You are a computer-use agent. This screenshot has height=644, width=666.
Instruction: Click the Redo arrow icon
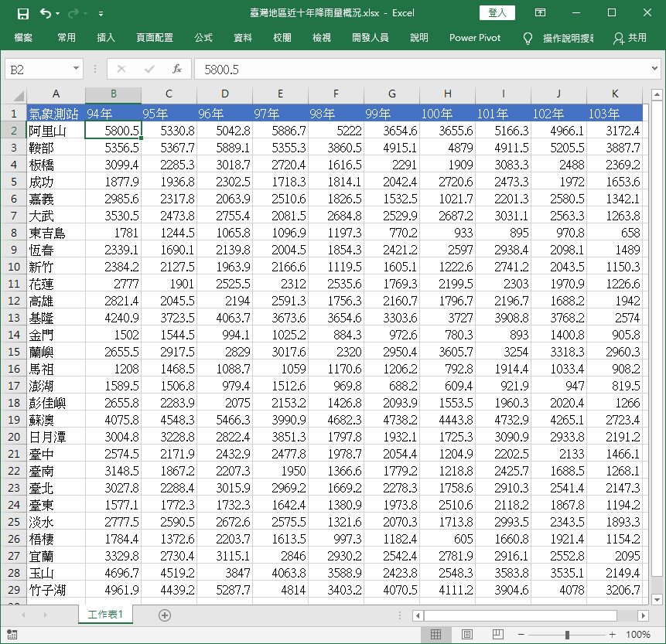click(x=73, y=14)
